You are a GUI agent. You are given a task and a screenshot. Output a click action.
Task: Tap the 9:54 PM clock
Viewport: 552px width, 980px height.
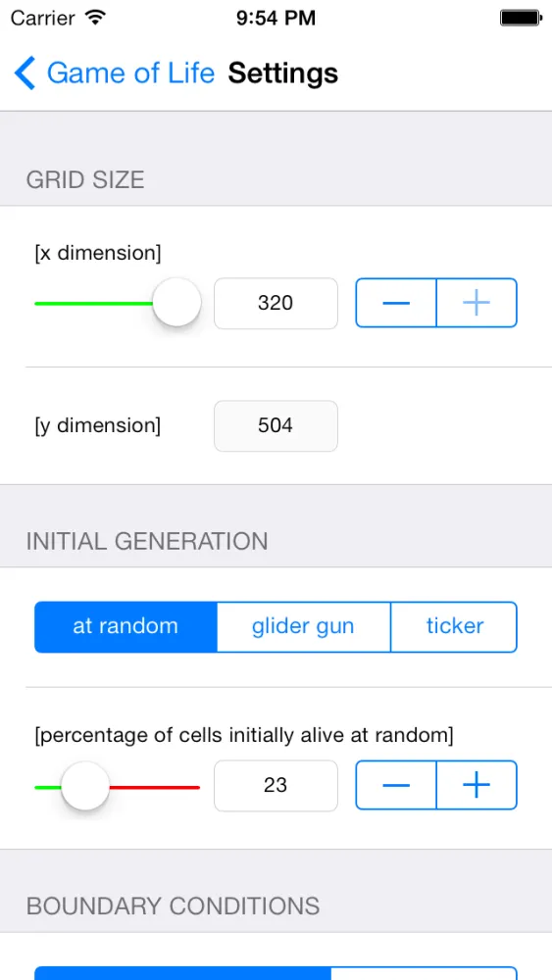tap(276, 18)
